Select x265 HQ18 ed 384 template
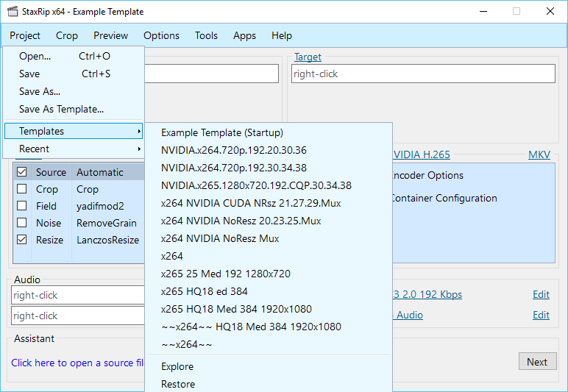This screenshot has width=568, height=392. click(x=269, y=291)
